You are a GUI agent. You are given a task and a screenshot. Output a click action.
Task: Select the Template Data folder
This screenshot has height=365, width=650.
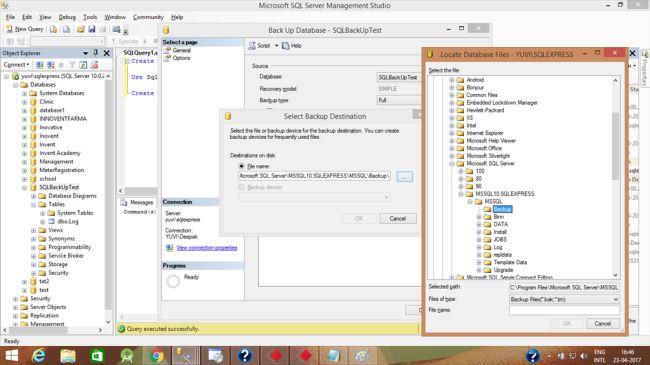tap(510, 263)
